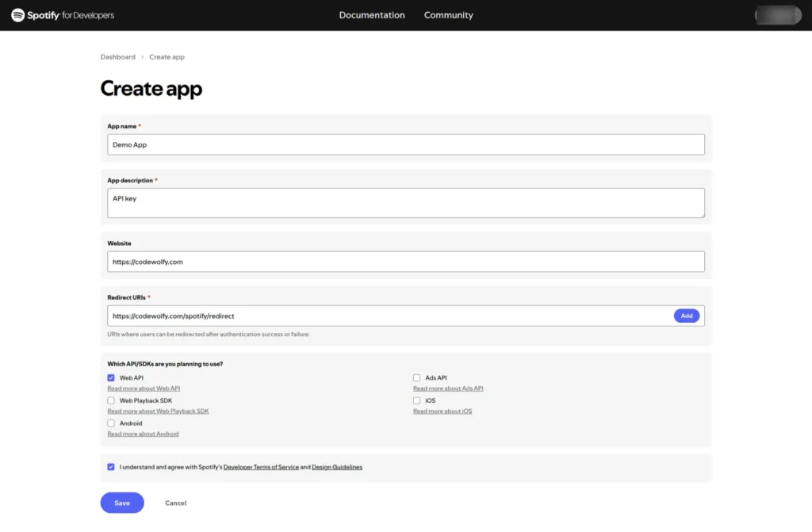Click the Cancel button
The height and width of the screenshot is (532, 812).
(175, 503)
